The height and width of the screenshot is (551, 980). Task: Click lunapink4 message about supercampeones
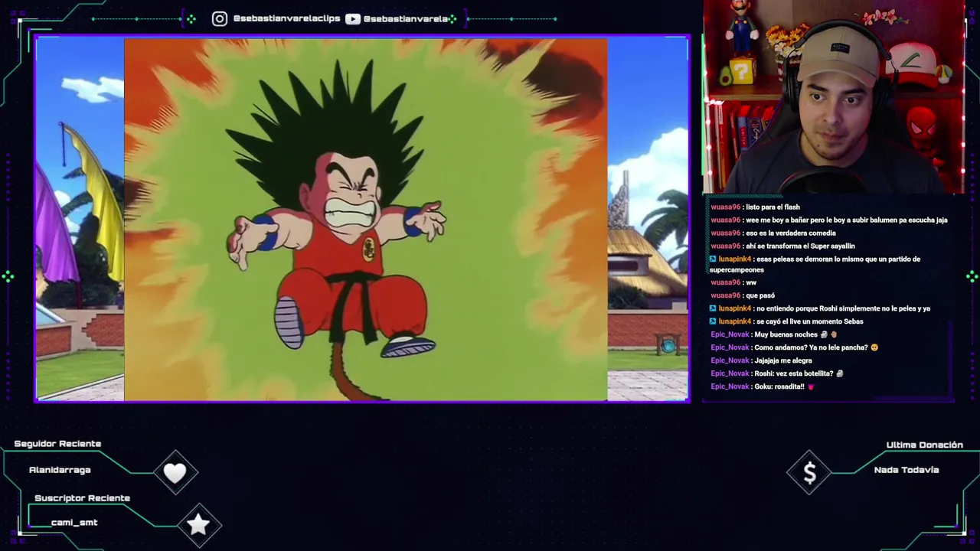pos(815,264)
